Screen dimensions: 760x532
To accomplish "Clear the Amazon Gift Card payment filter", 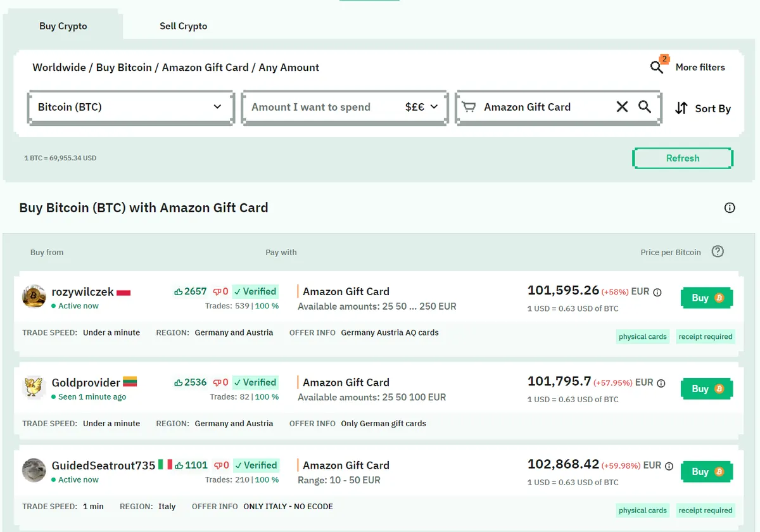I will (623, 107).
